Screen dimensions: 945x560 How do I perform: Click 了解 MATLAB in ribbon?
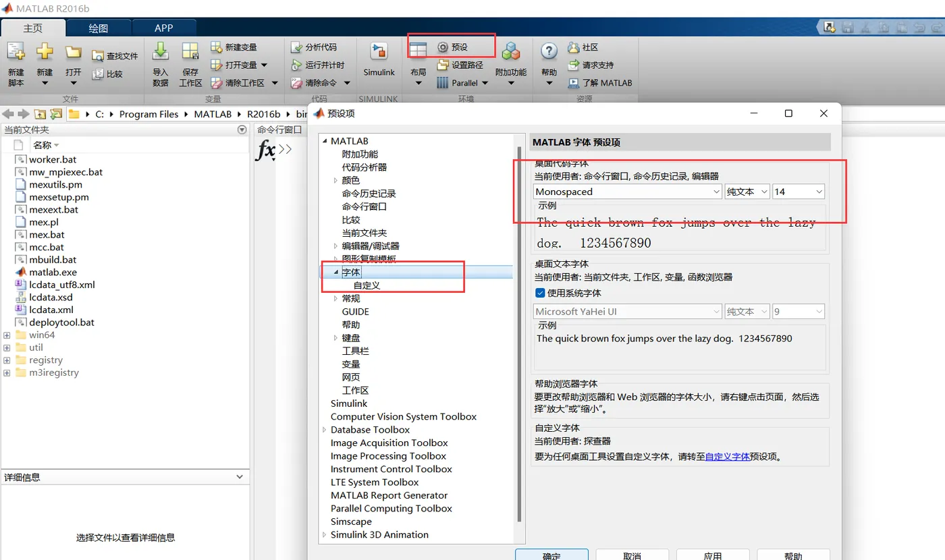coord(600,83)
